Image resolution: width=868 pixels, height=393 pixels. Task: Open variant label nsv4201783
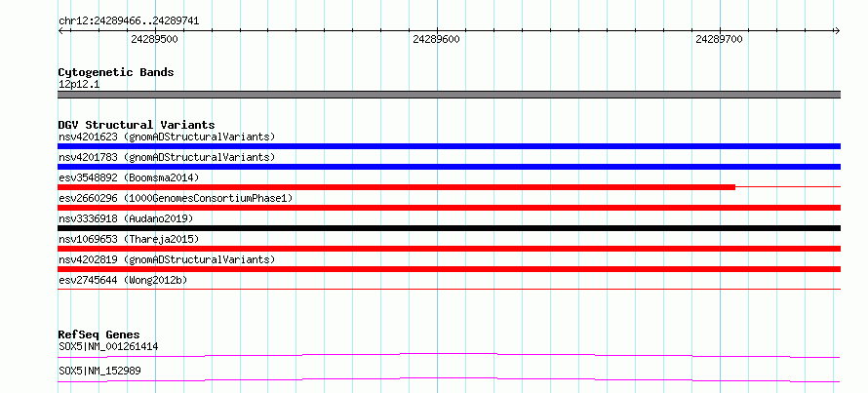point(167,157)
